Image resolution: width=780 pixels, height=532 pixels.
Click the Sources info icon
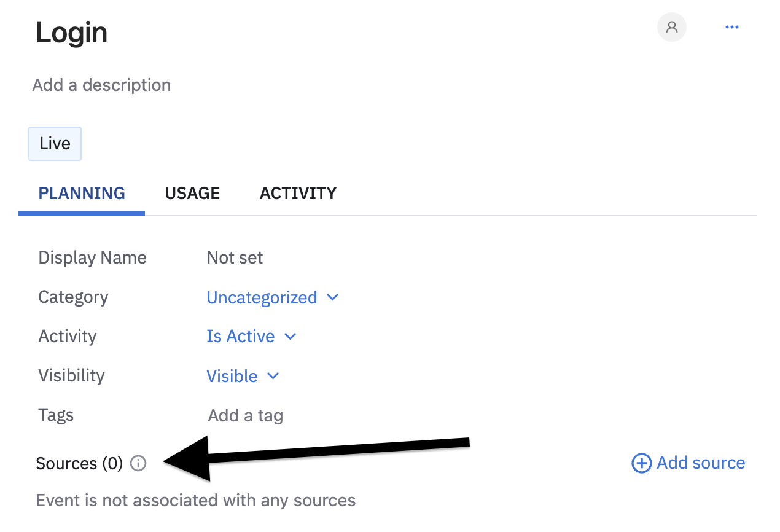coord(139,463)
